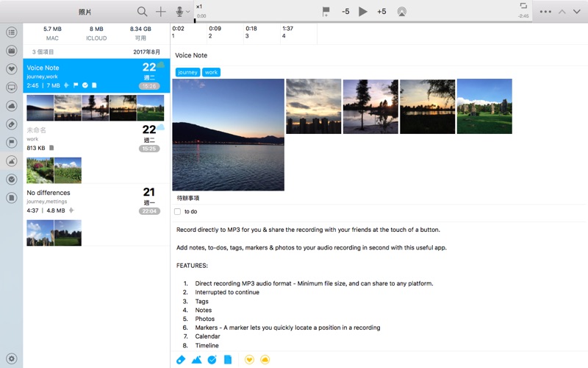Change the x1 playback speed
588x368 pixels.
coord(199,7)
